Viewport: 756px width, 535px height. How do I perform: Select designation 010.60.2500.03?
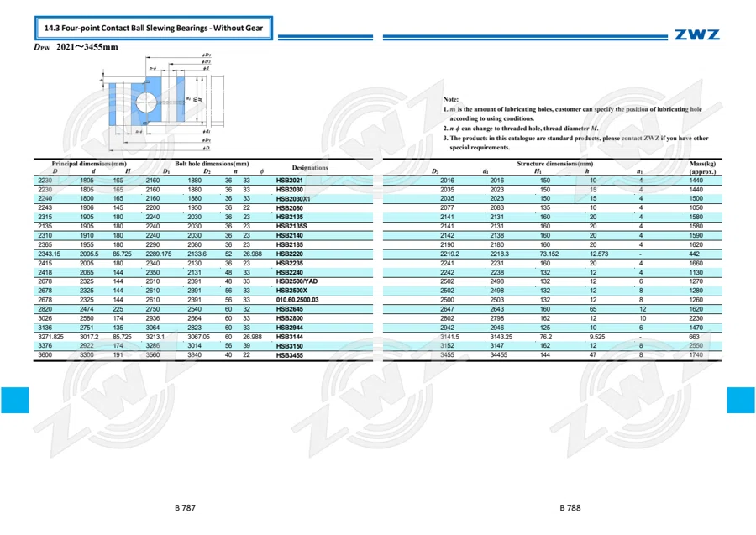(x=297, y=300)
